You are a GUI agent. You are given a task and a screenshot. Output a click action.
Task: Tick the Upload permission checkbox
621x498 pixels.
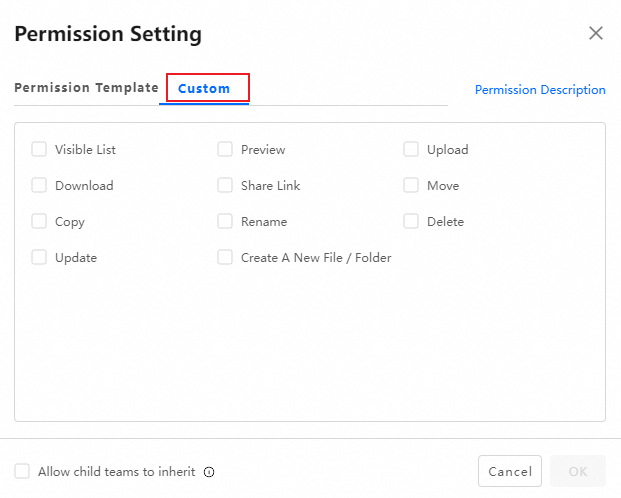pos(411,150)
